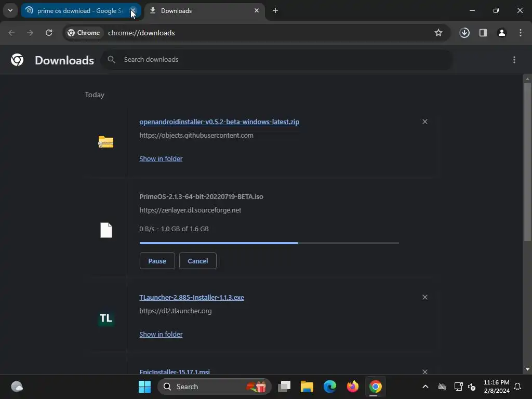Click the Chrome logo beside Downloads heading
Screen dimensions: 532x399
coord(17,60)
